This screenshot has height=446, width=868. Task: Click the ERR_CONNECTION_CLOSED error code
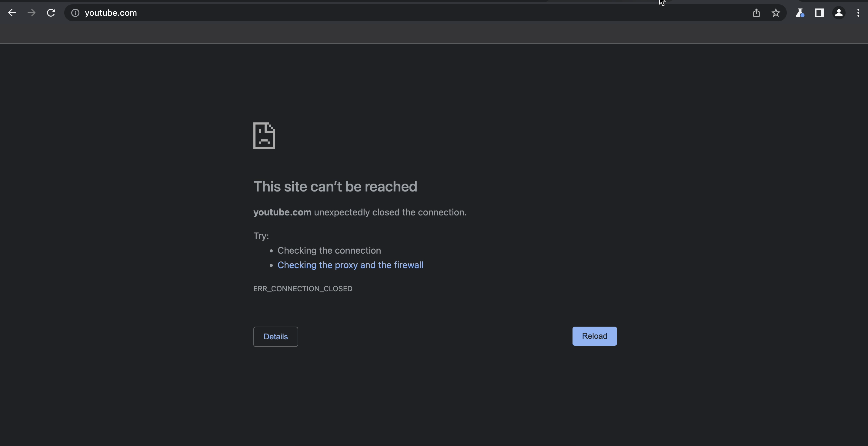pyautogui.click(x=302, y=289)
